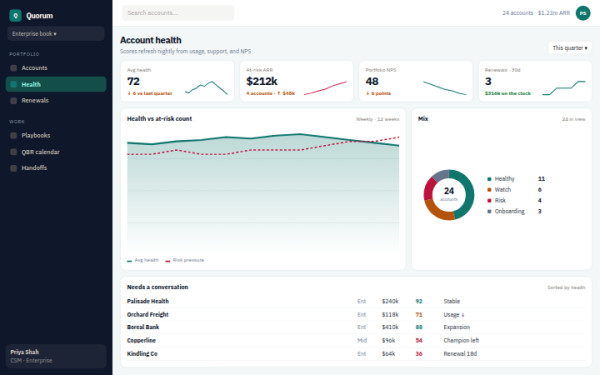600x375 pixels.
Task: Open the Avg health 72 card
Action: 177,81
